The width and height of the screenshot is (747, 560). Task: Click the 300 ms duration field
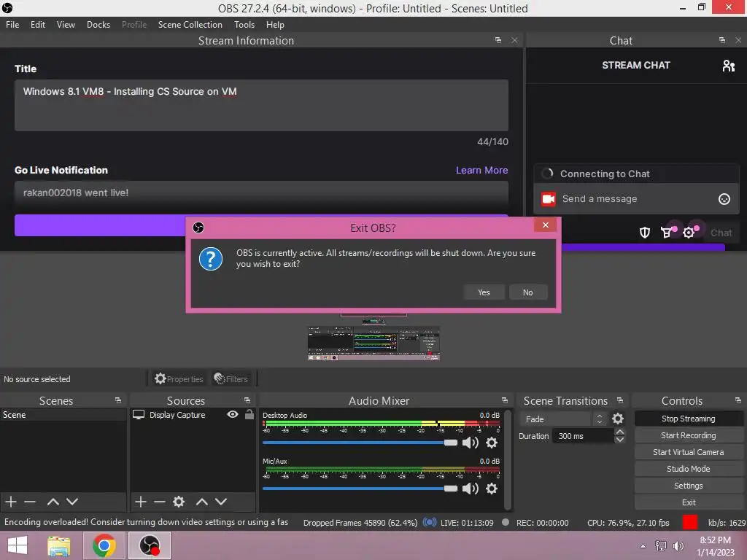(x=583, y=436)
